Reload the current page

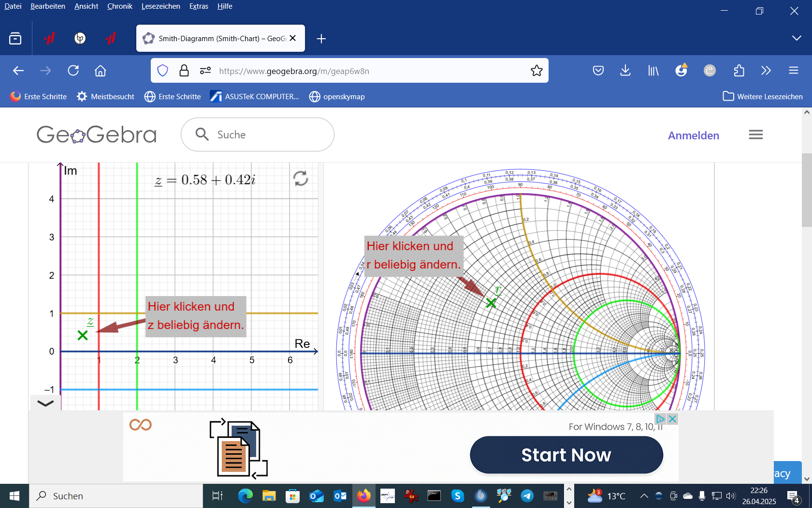[x=73, y=71]
